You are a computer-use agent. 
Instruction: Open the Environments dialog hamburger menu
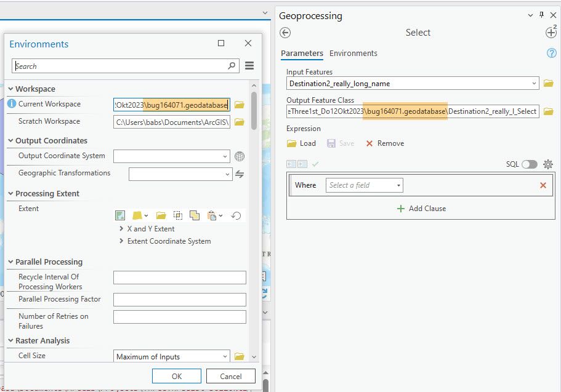pyautogui.click(x=249, y=66)
